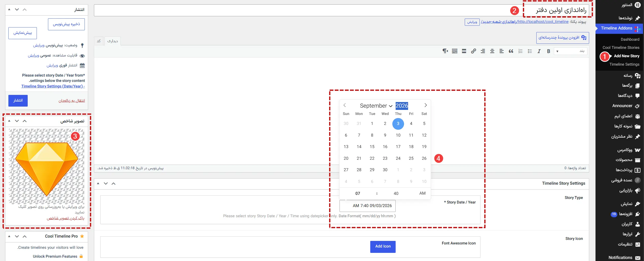The width and height of the screenshot is (644, 261).
Task: Click the Story Date / Year input field
Action: [x=367, y=206]
